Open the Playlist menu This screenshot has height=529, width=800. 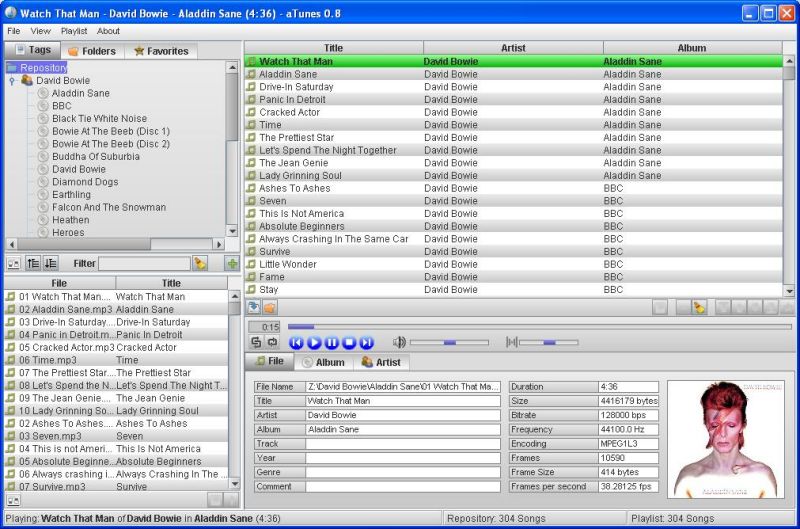coord(74,31)
